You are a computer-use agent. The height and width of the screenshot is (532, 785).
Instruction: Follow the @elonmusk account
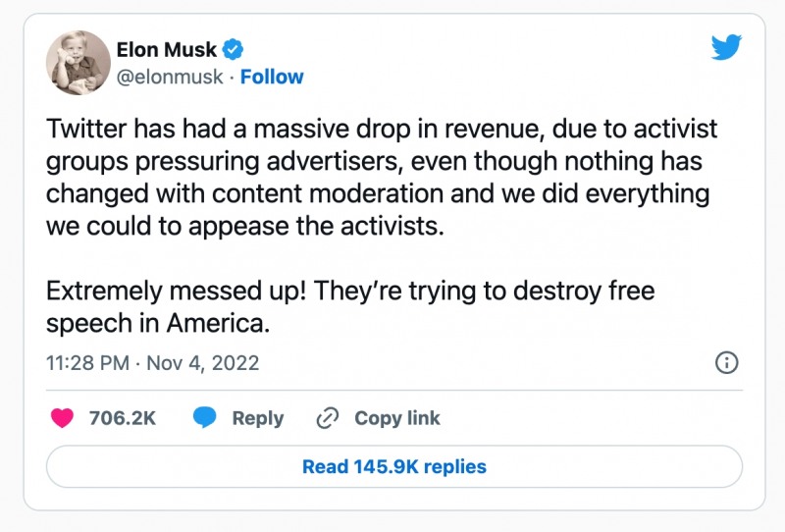(x=272, y=77)
